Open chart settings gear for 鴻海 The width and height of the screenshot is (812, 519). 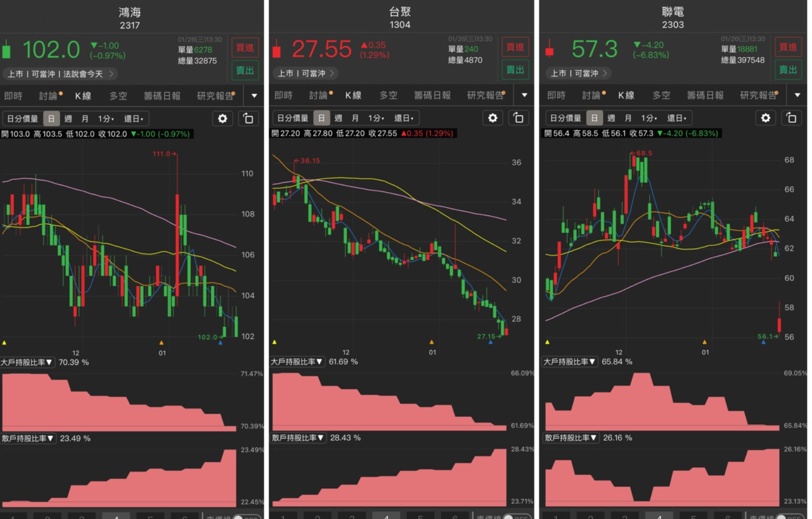[x=223, y=119]
